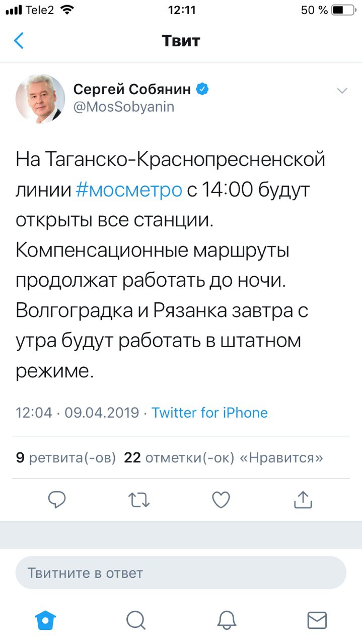The image size is (362, 644).
Task: Tap the Twitter for iPhone link
Action: click(x=209, y=413)
